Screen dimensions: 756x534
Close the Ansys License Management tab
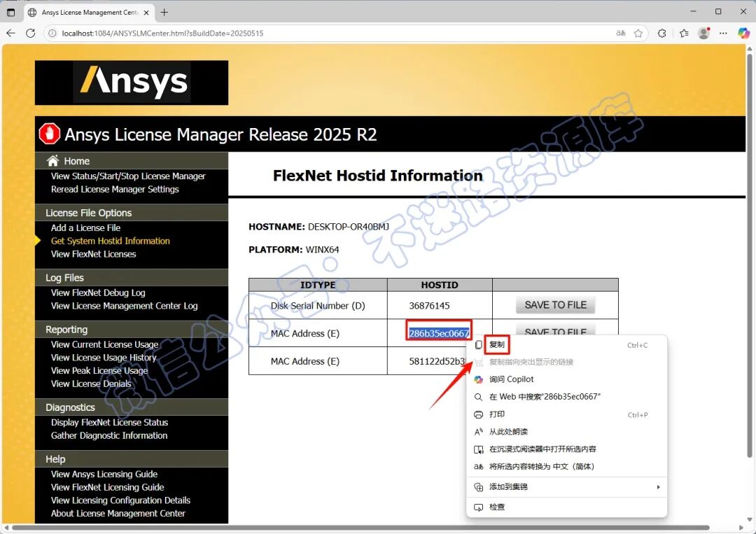[x=146, y=13]
